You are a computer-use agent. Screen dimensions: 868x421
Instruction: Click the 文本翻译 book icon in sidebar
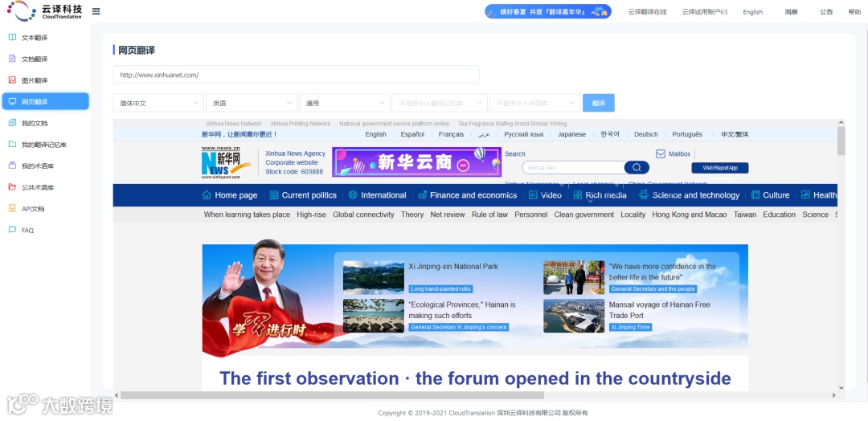12,38
